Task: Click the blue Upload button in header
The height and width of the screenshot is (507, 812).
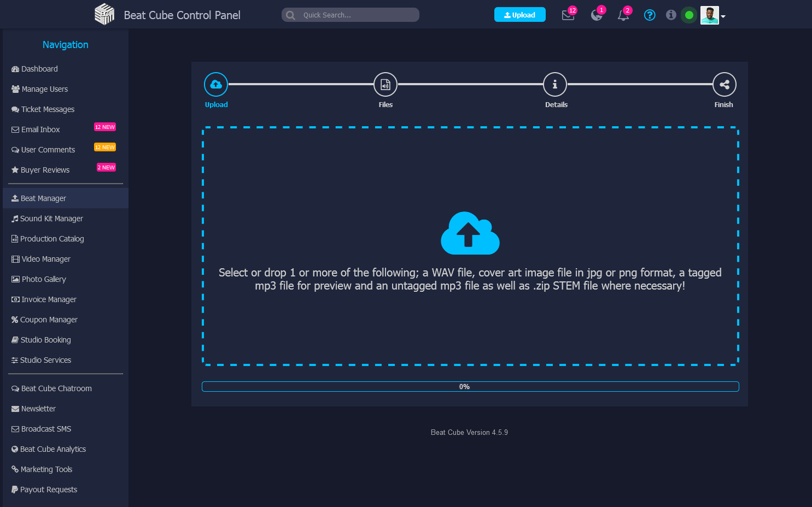Action: (519, 15)
